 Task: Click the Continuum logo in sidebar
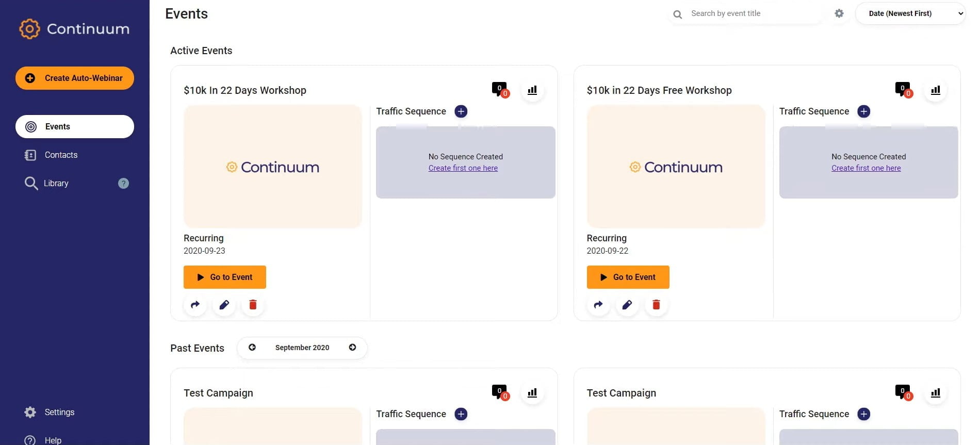click(74, 29)
